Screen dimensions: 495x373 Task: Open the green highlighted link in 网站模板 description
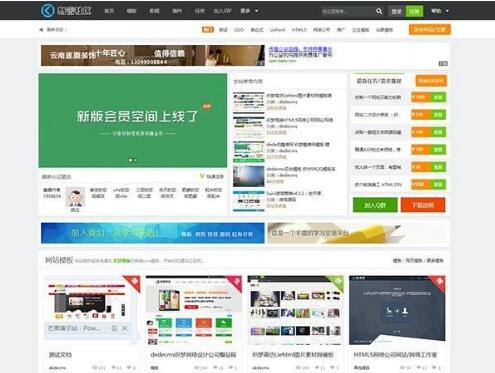(x=121, y=261)
